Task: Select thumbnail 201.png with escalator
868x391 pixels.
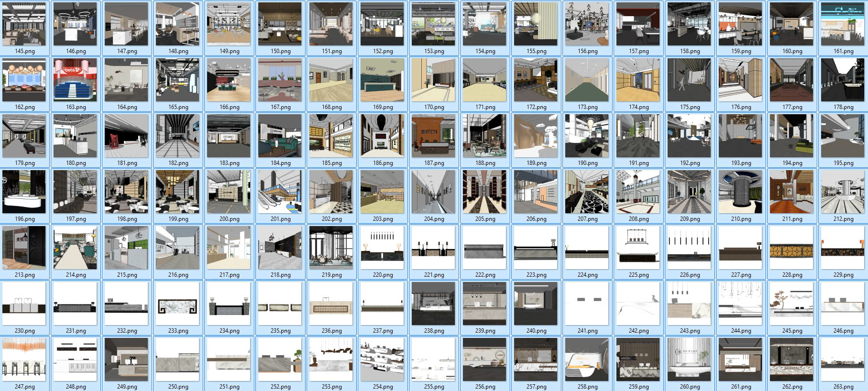Action: click(x=280, y=192)
